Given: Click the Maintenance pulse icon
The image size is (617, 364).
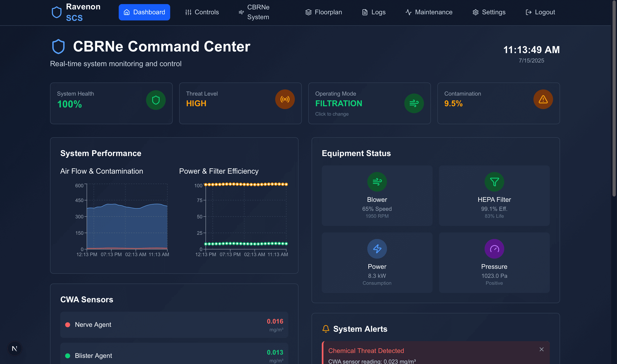Looking at the screenshot, I should [408, 12].
